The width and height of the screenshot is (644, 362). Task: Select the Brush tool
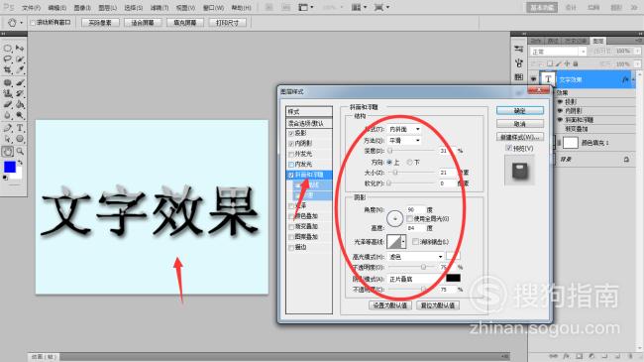point(20,82)
